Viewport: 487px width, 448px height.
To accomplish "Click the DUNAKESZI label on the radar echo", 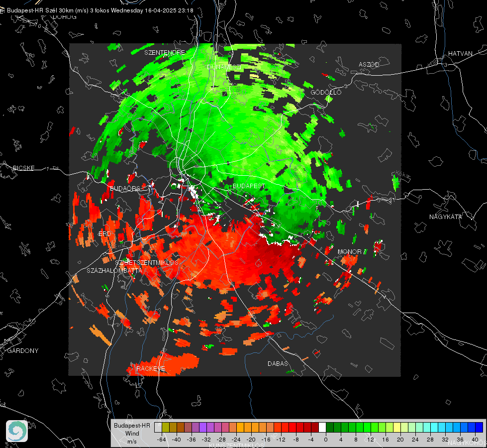I will click(x=224, y=67).
